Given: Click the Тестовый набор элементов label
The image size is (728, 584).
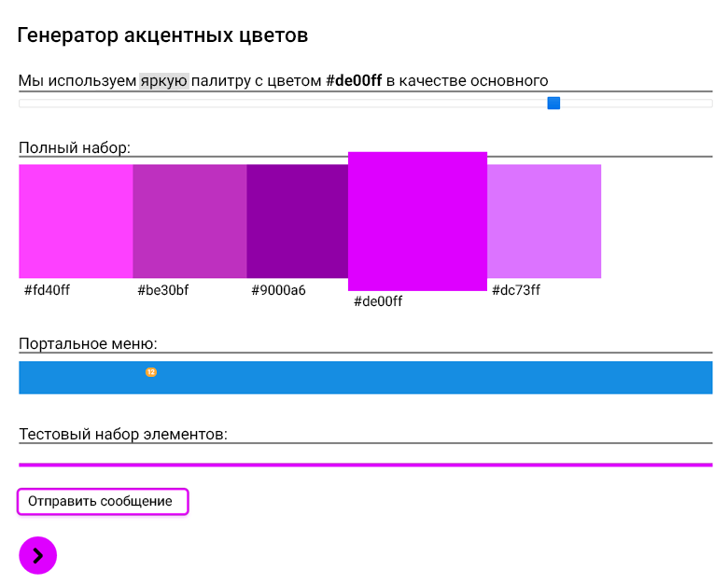Looking at the screenshot, I should pos(123,434).
